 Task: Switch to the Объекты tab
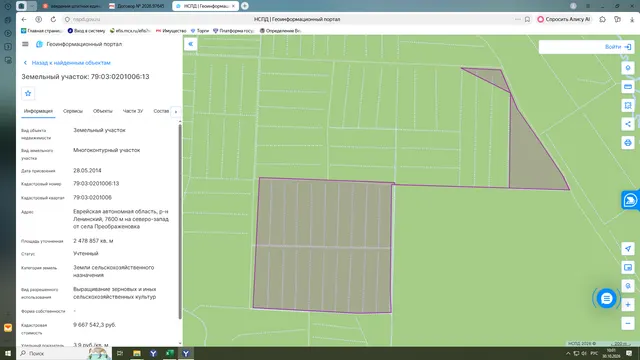click(102, 111)
